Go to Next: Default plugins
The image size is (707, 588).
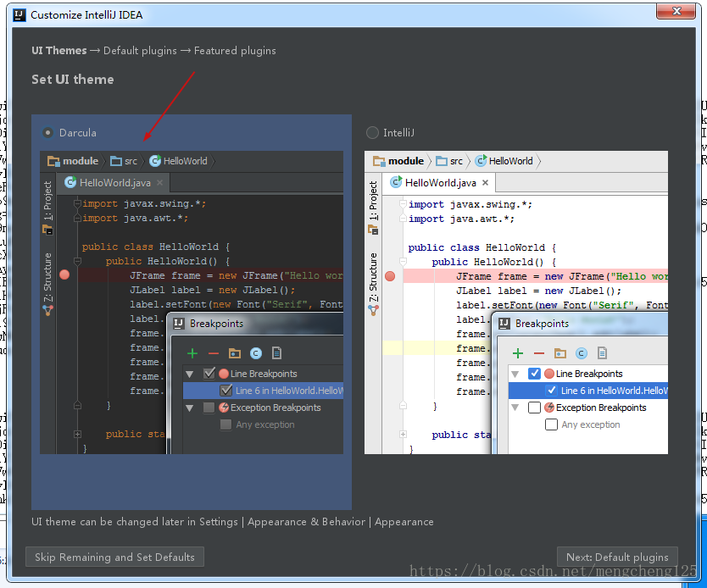point(617,557)
